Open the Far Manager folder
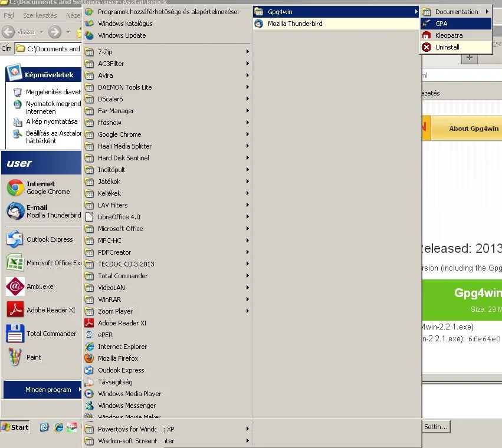The image size is (502, 448). click(x=167, y=111)
